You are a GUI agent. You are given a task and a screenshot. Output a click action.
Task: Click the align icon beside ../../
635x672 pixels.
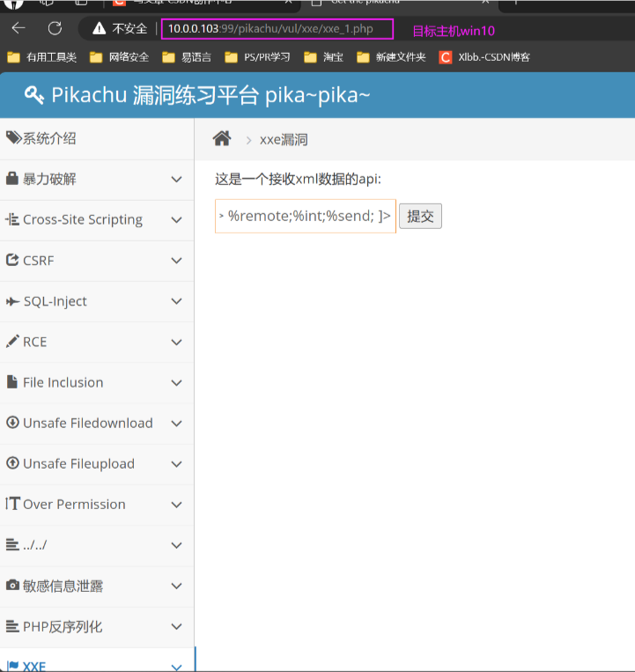(x=12, y=544)
